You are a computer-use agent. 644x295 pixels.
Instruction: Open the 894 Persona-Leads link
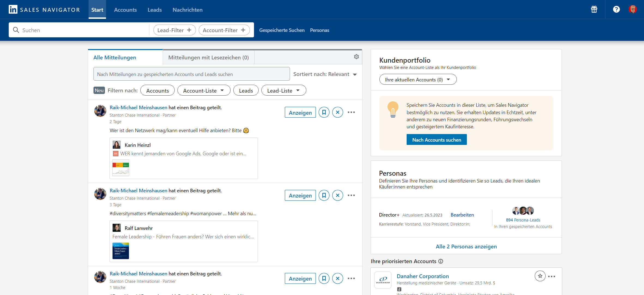523,220
